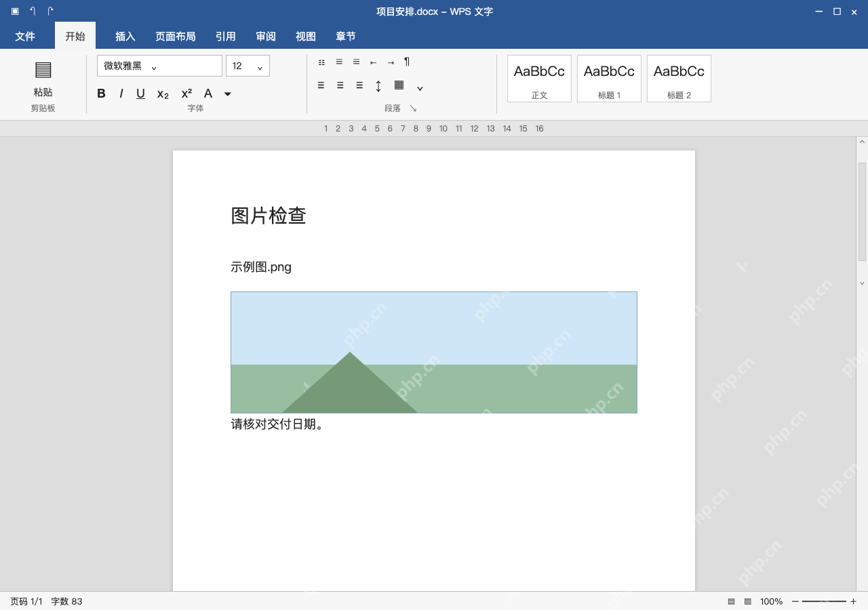
Task: Open paragraph settings dialog launcher beside 段落
Action: tap(413, 108)
